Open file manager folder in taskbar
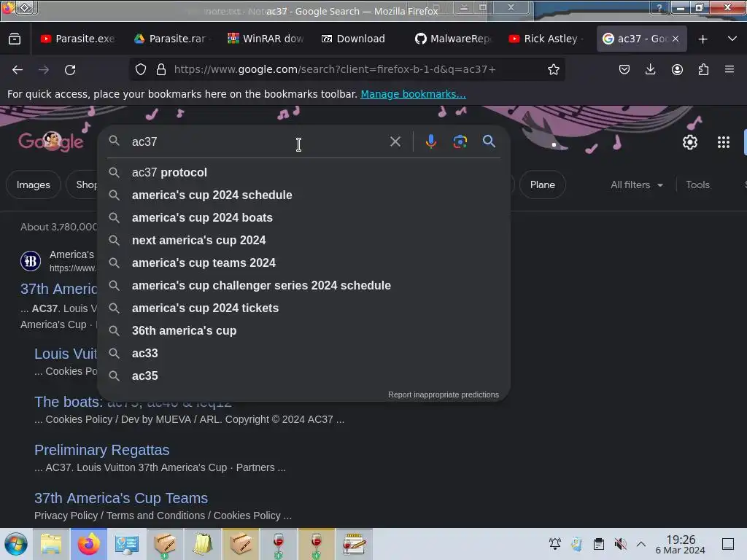 click(x=51, y=544)
